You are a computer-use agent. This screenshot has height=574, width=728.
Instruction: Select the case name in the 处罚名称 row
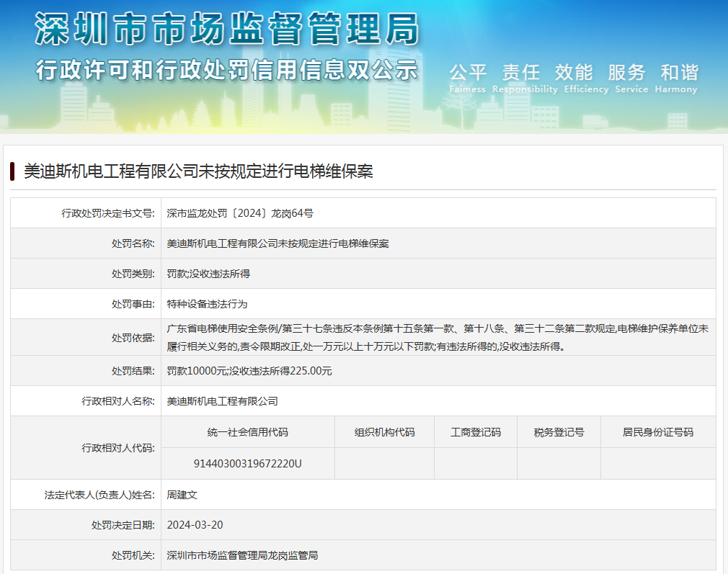(x=278, y=243)
